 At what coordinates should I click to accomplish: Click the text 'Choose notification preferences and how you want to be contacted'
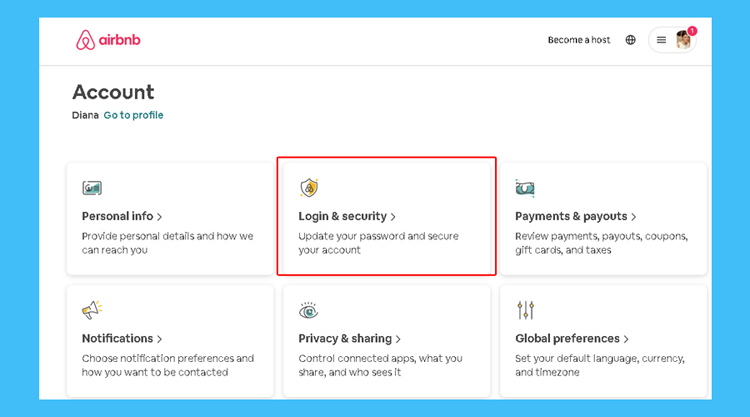click(x=168, y=365)
